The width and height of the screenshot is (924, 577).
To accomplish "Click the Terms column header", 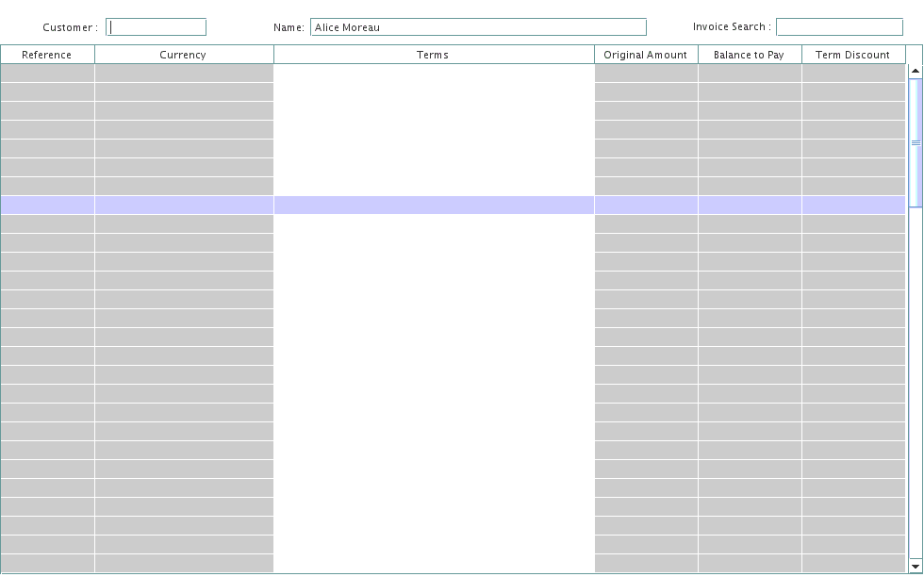I will pos(433,55).
